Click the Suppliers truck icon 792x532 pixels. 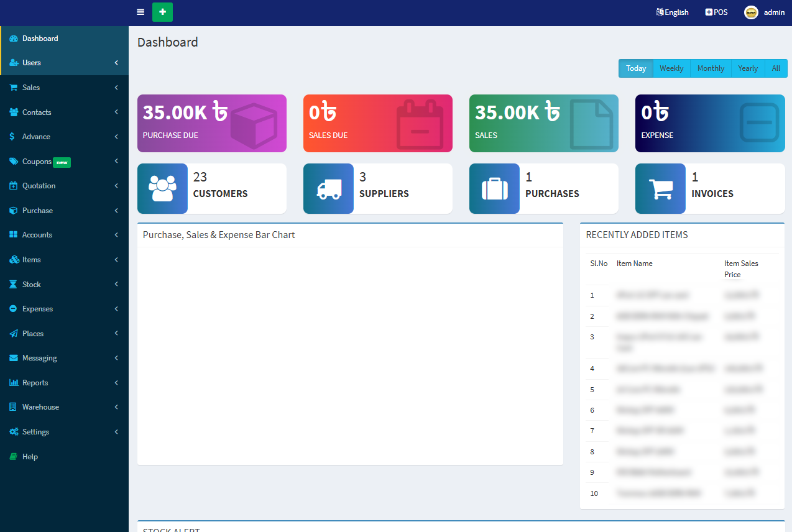tap(328, 188)
